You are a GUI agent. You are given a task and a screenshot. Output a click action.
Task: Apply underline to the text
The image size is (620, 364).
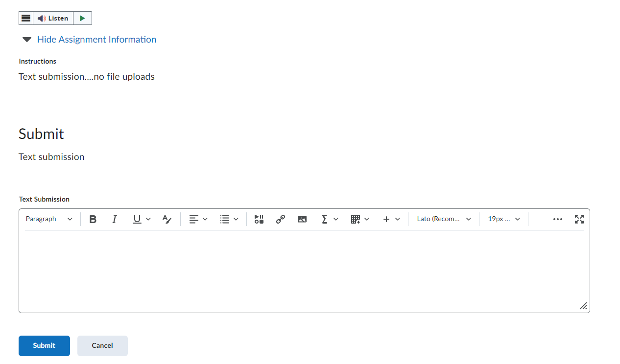pos(137,219)
